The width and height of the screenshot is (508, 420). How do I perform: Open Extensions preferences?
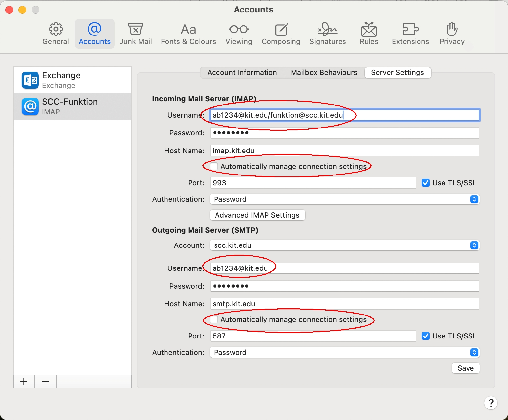(x=410, y=34)
